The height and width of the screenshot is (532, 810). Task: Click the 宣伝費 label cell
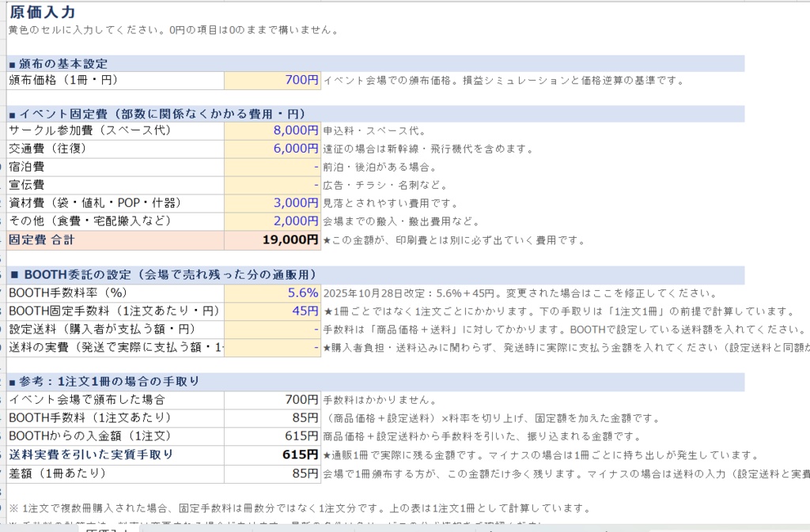[115, 185]
